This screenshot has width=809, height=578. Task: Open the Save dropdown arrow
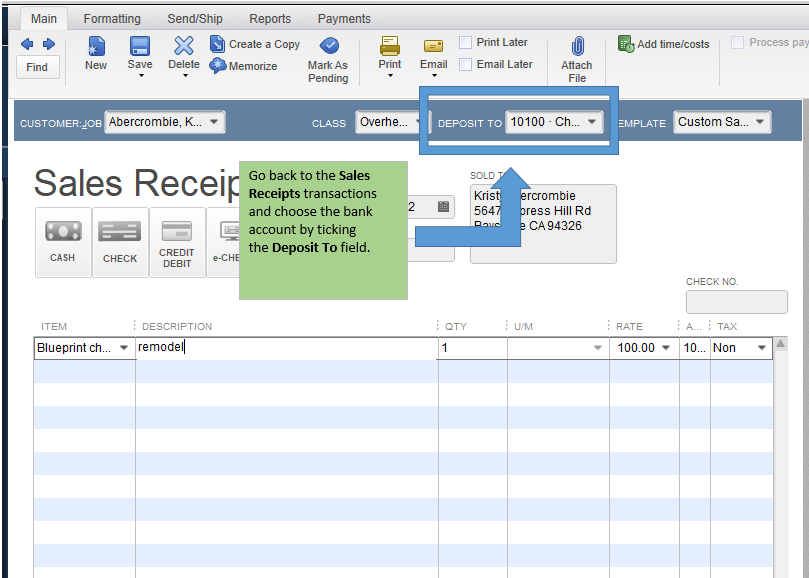[141, 76]
